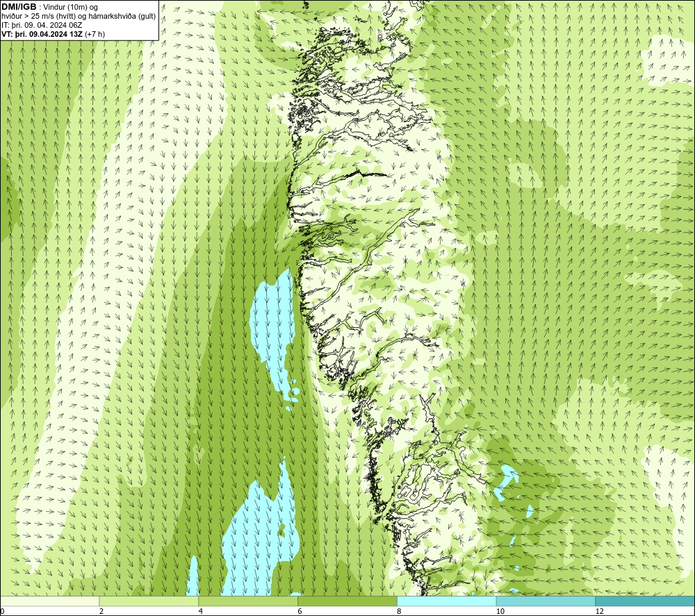The width and height of the screenshot is (695, 616).
Task: Click the 10–12 m/s teal swatch
Action: pos(546,601)
